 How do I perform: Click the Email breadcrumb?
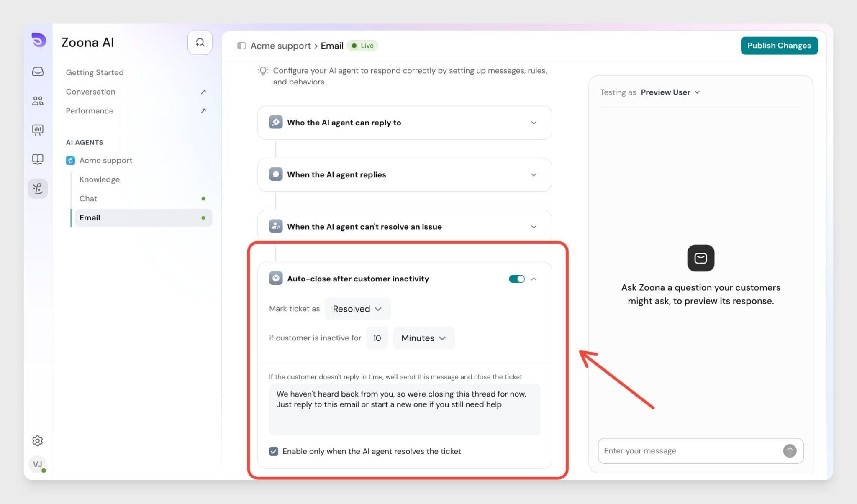(x=332, y=46)
